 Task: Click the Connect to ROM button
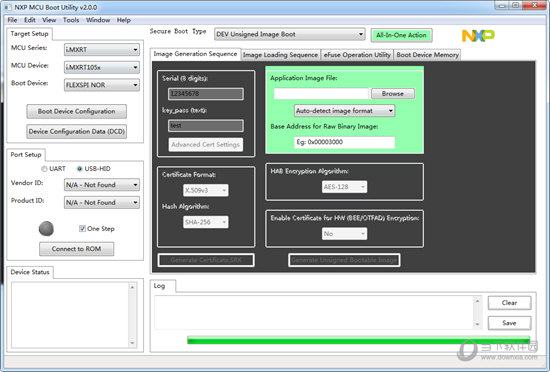(76, 249)
